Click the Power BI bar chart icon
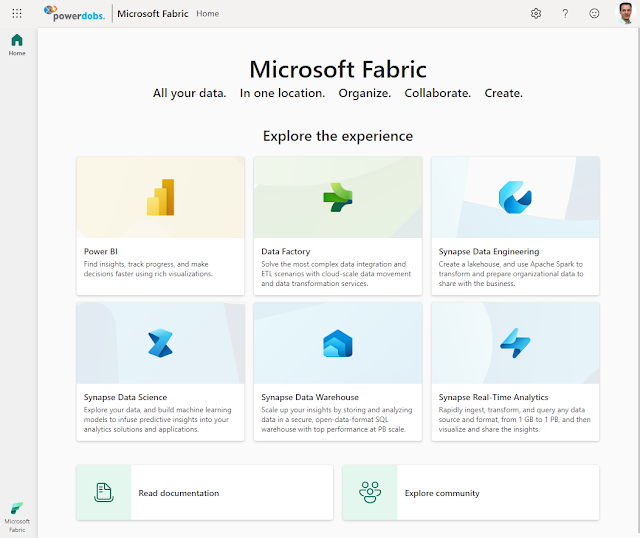640x538 pixels. click(x=160, y=197)
